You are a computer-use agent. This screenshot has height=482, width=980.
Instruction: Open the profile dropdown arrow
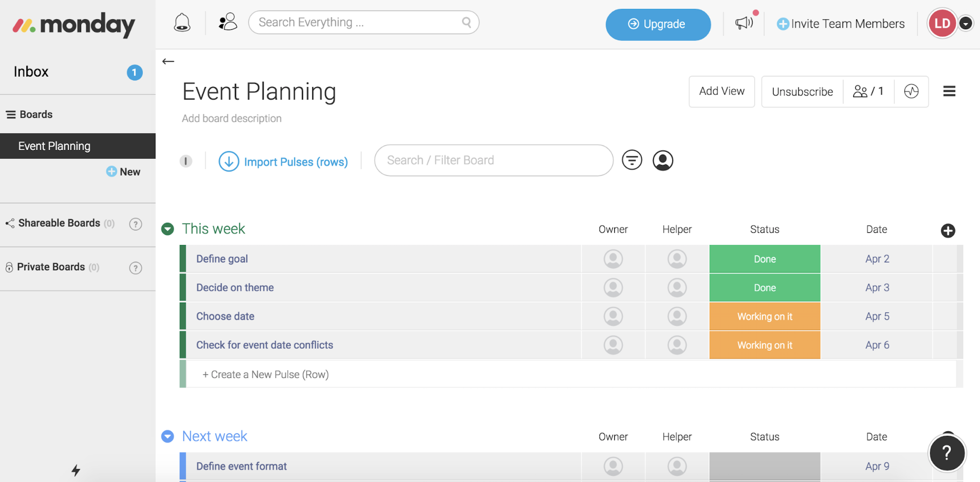(966, 23)
